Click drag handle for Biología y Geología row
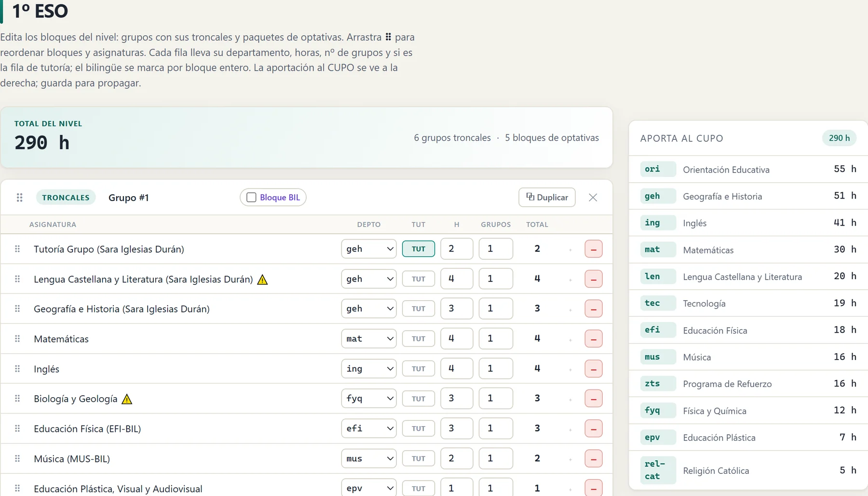Screen dimensions: 868x496 pyautogui.click(x=17, y=399)
